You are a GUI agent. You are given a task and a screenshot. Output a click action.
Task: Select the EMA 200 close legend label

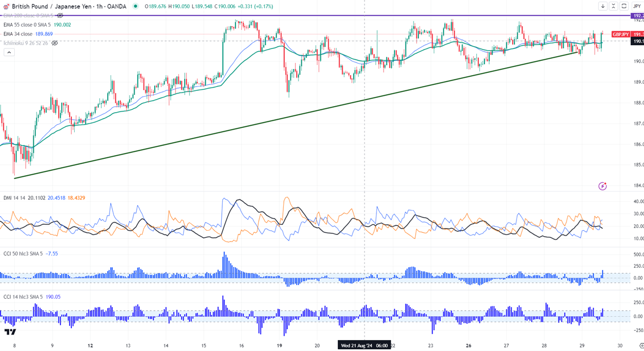[x=28, y=16]
